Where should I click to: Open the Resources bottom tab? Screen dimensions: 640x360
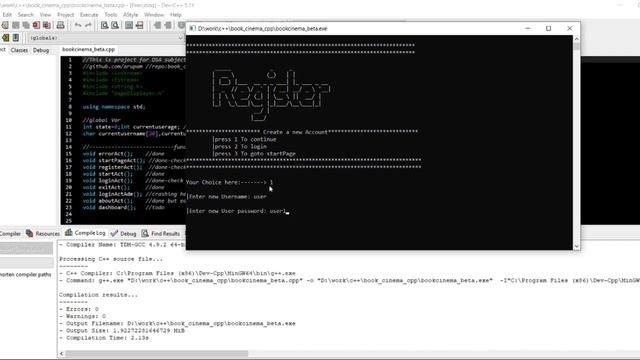[43, 233]
